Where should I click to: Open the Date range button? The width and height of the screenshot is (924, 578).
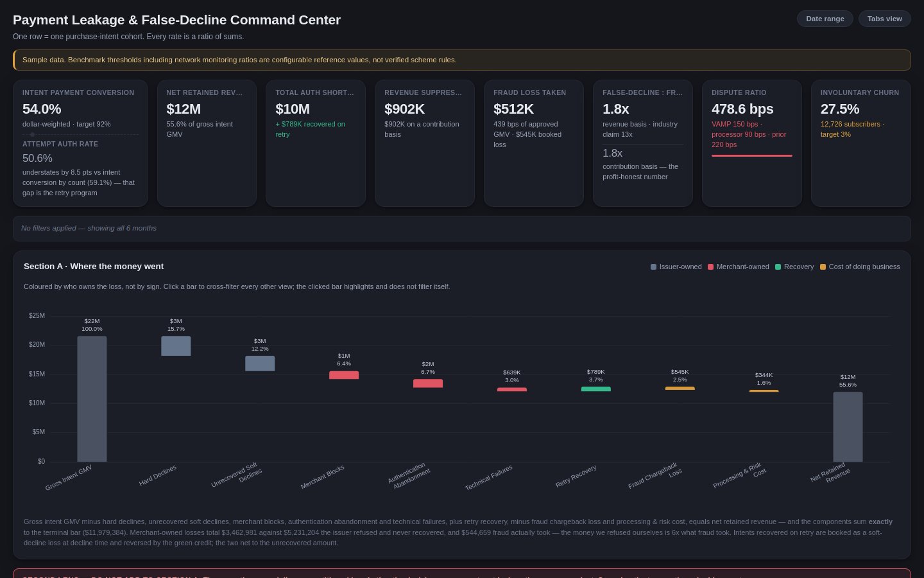pos(825,19)
